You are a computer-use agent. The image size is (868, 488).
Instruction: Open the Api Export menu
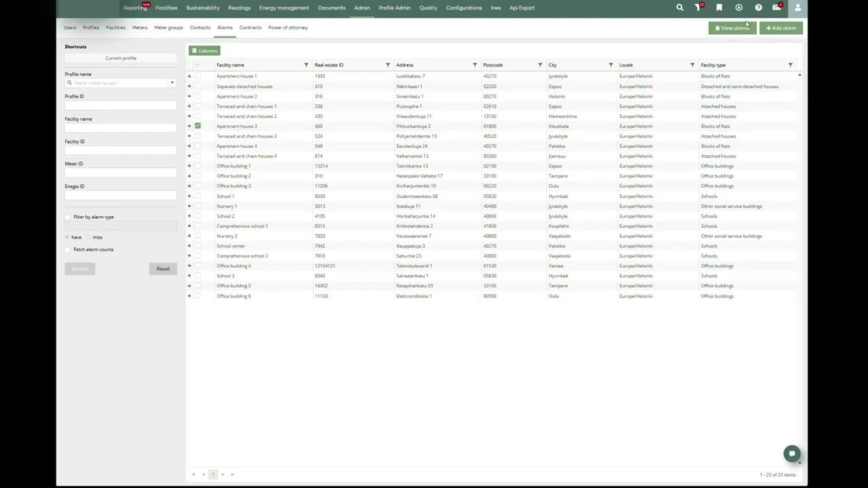tap(522, 7)
